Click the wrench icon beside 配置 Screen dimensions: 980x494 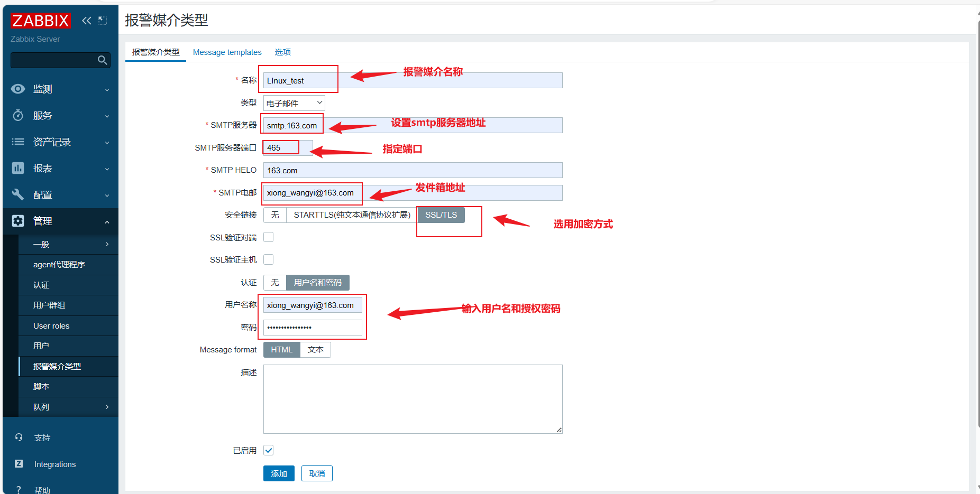(18, 194)
